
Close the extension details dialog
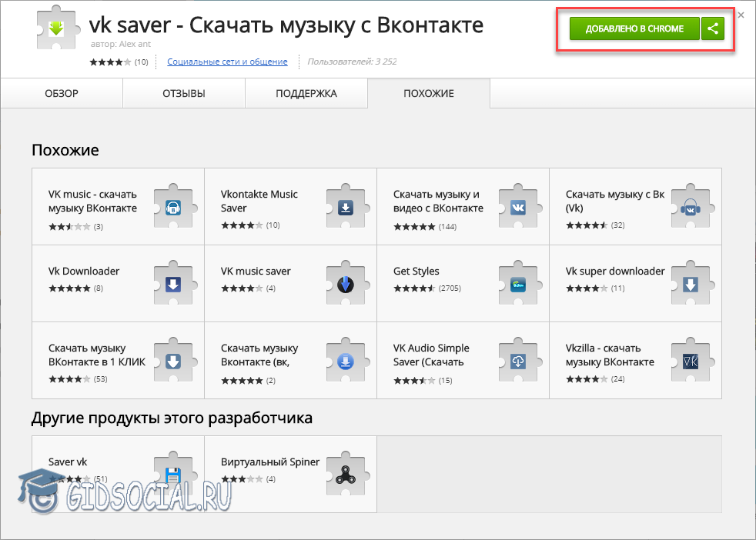(x=741, y=15)
